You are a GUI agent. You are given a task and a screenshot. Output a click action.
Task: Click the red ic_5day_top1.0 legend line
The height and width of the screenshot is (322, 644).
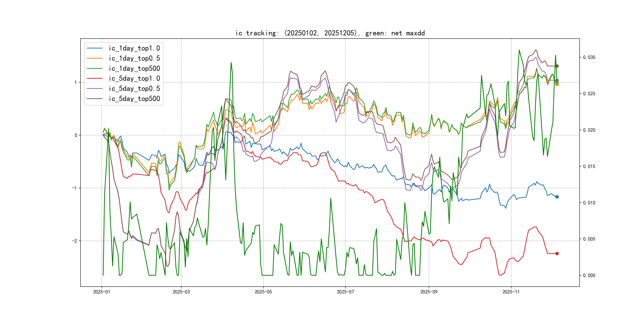point(94,79)
